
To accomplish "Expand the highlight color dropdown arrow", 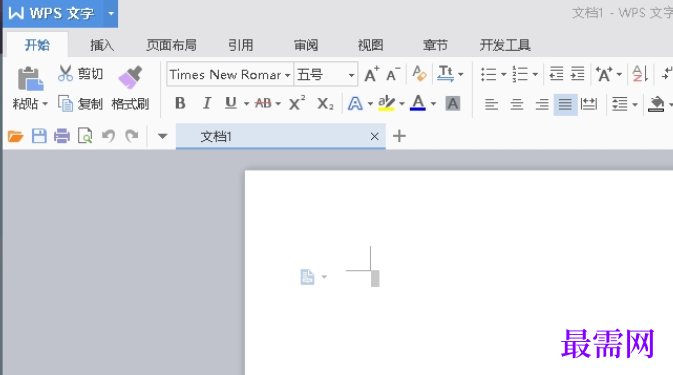I will (x=402, y=104).
